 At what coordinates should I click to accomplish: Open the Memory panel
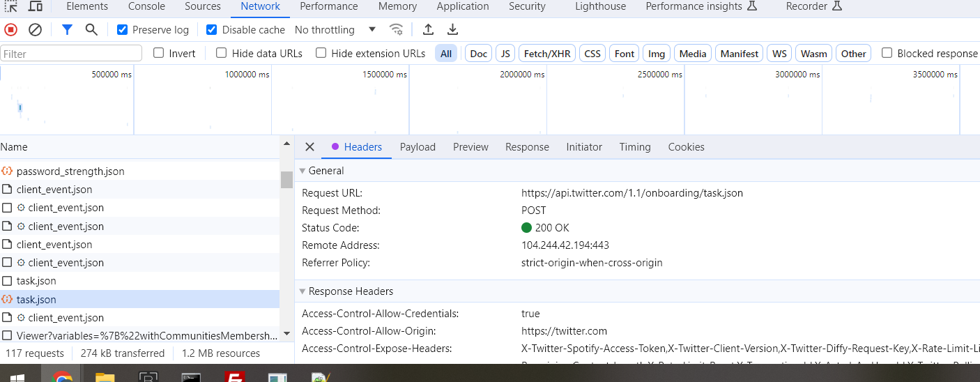397,6
